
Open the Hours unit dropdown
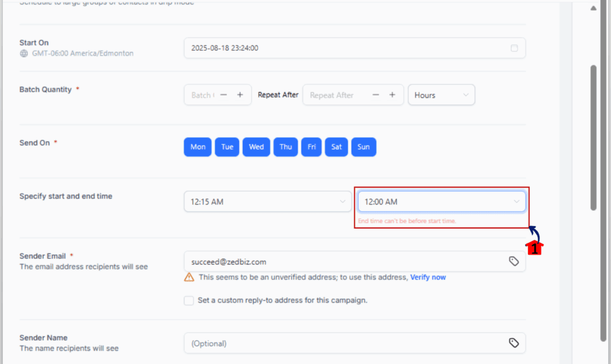442,95
